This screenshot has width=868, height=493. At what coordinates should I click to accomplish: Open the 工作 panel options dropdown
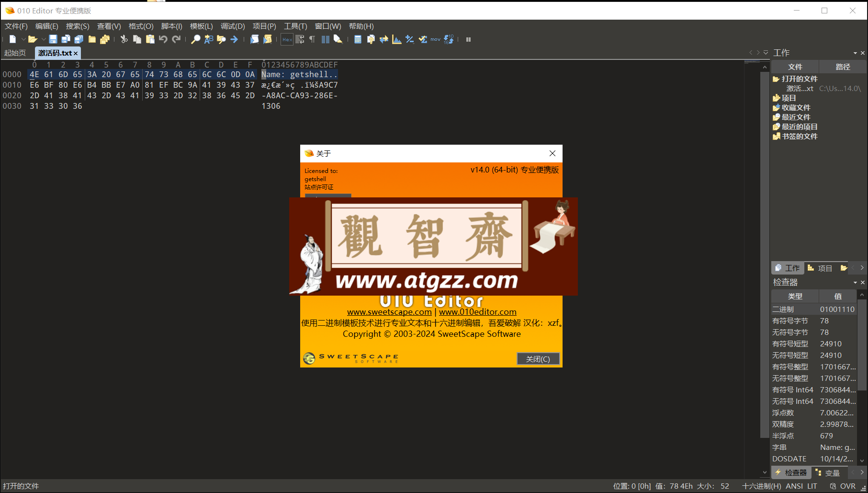point(855,53)
